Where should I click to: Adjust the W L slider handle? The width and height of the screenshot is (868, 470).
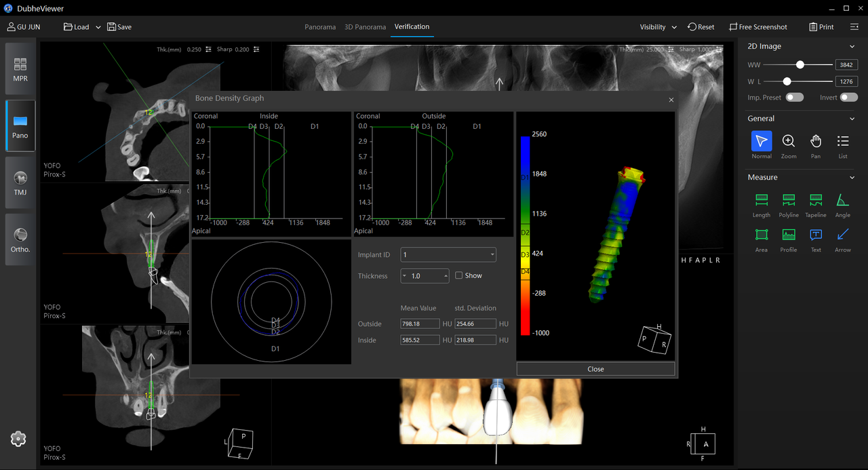787,81
